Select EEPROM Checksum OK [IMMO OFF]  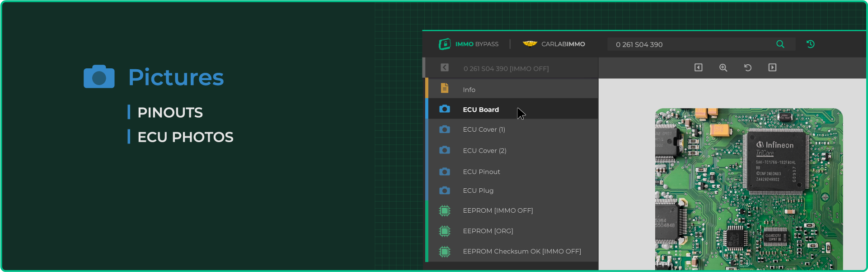(x=521, y=251)
